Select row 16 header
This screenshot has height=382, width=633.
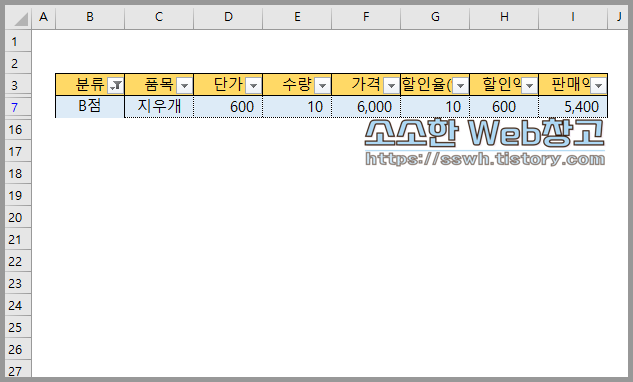18,129
